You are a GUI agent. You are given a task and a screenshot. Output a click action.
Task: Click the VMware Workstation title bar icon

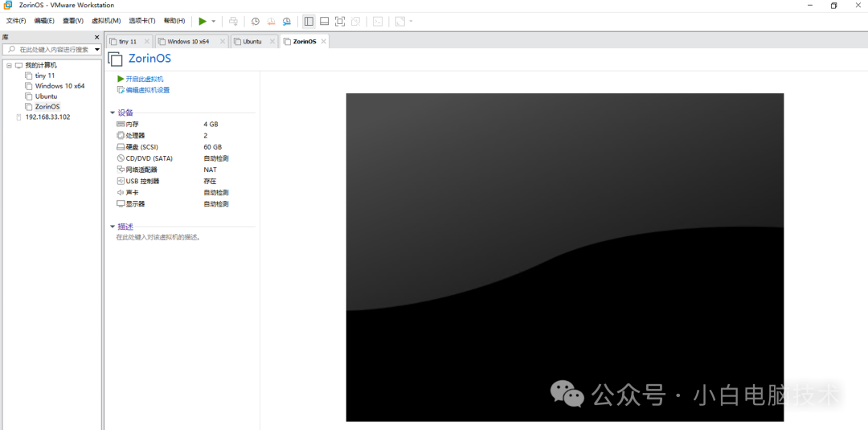coord(8,5)
